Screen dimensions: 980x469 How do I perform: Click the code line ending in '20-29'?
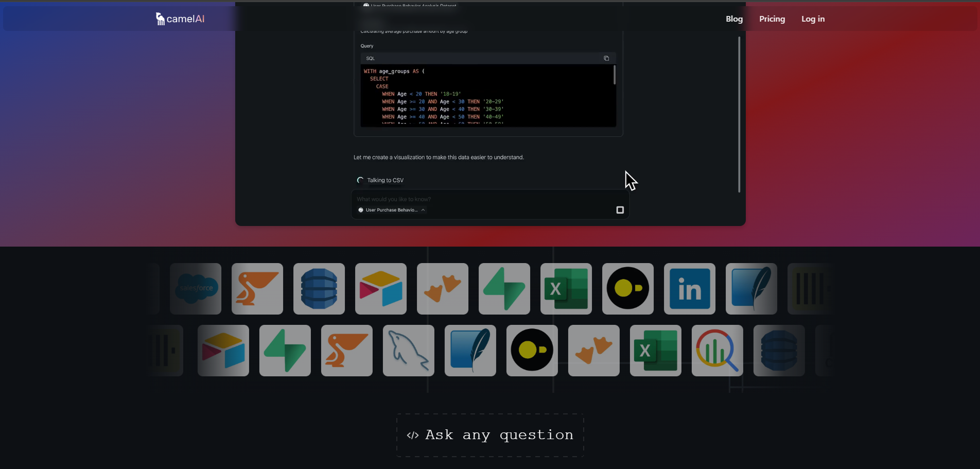(x=443, y=101)
